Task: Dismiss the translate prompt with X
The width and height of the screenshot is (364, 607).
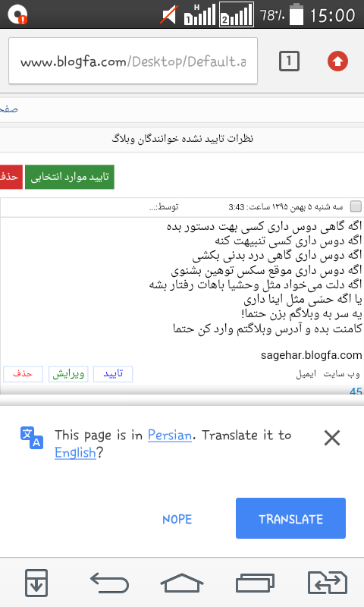Action: pos(332,438)
